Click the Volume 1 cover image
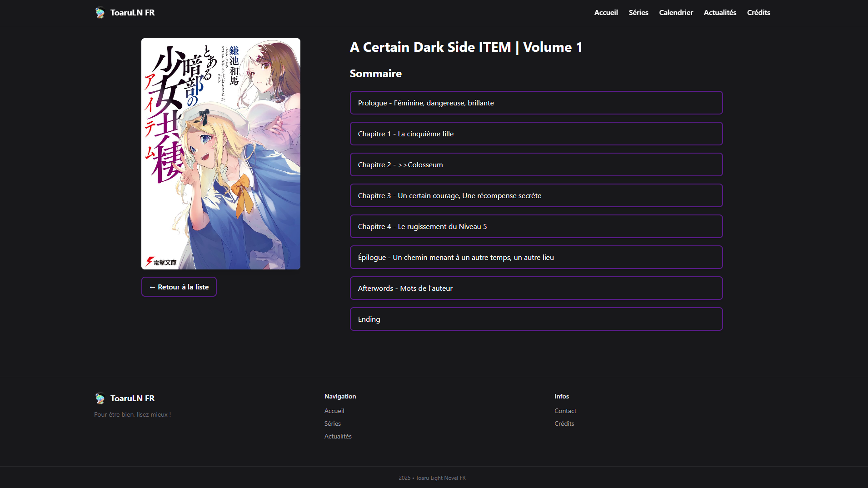The width and height of the screenshot is (868, 488). pos(220,154)
